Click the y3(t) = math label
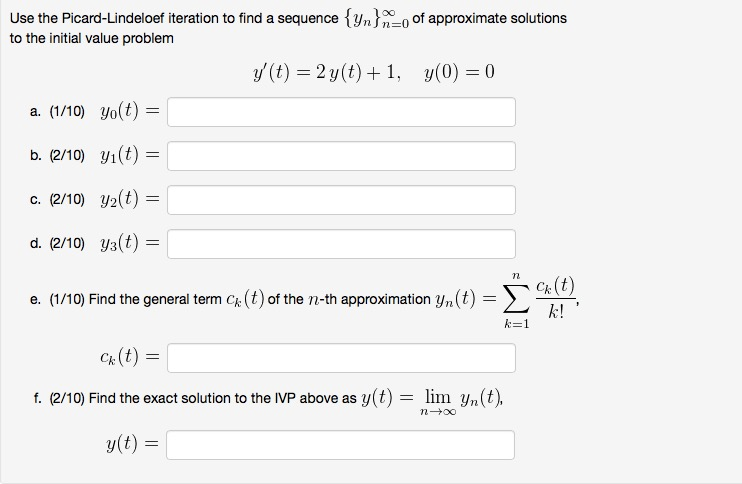Image resolution: width=742 pixels, height=484 pixels. (130, 244)
